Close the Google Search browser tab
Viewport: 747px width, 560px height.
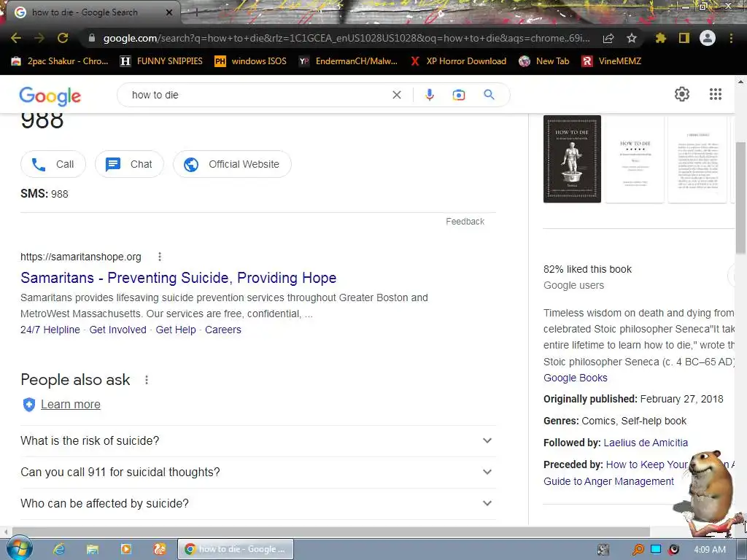point(169,12)
